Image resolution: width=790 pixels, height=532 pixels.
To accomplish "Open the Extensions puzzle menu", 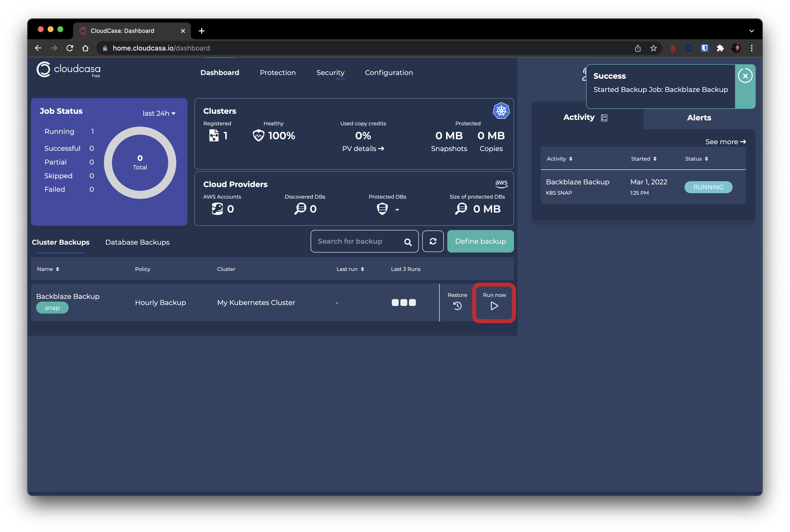I will click(x=720, y=48).
